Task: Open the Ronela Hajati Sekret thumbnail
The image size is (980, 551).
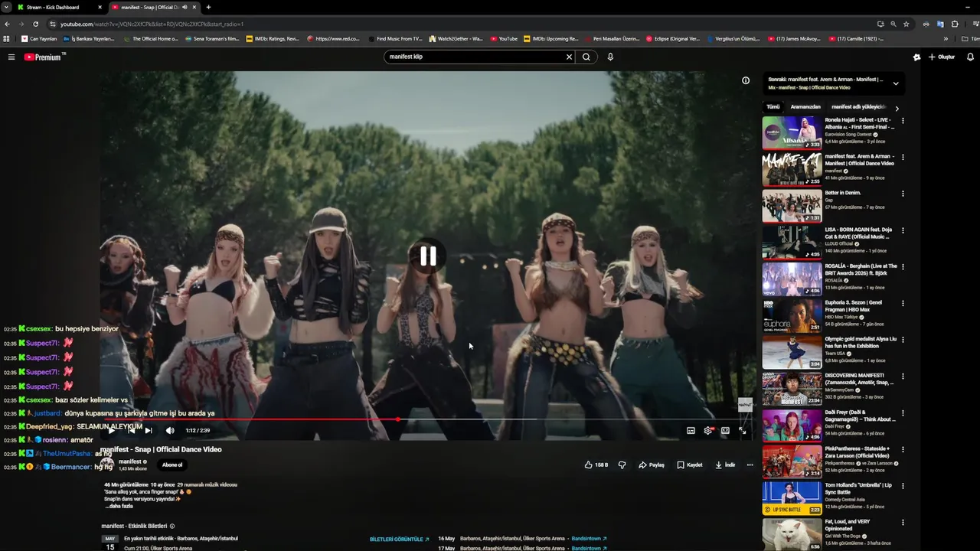Action: click(x=792, y=132)
